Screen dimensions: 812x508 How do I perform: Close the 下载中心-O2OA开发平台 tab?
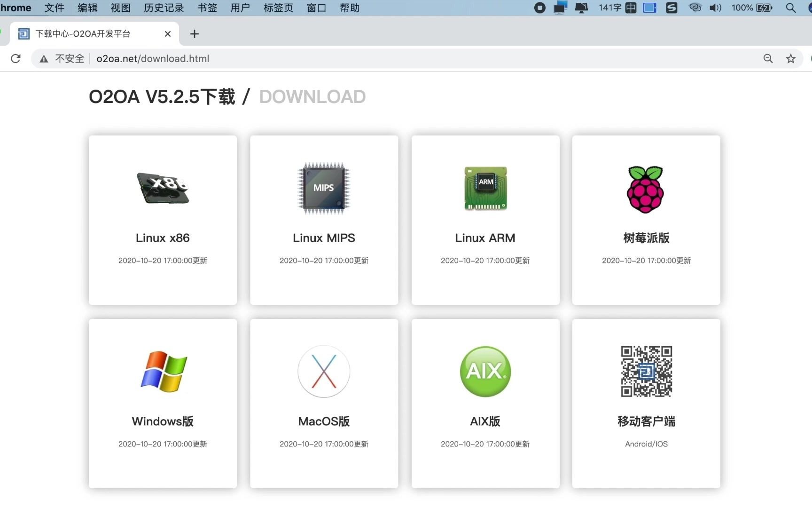[x=168, y=34]
